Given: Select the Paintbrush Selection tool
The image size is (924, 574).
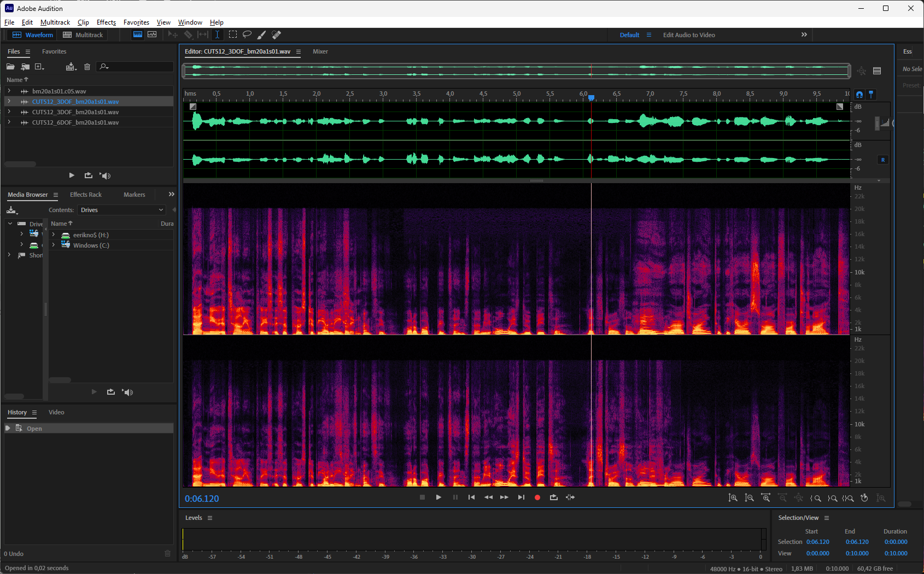Looking at the screenshot, I should click(262, 34).
